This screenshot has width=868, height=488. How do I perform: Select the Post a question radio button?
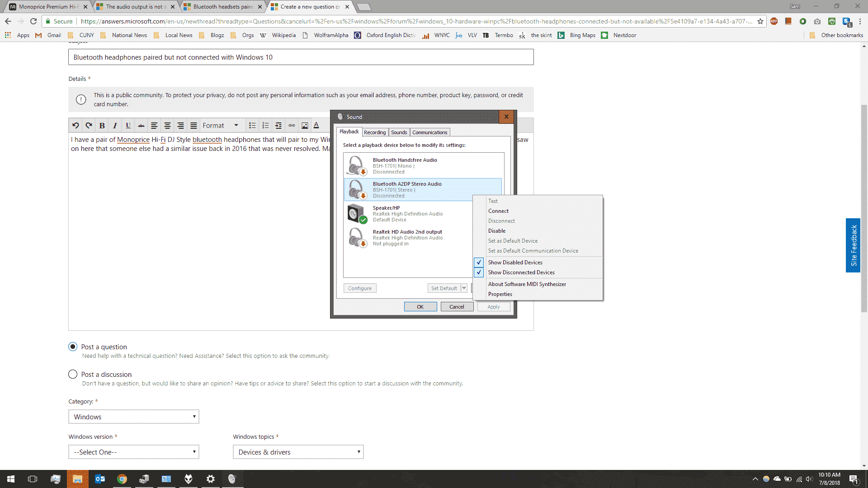pyautogui.click(x=73, y=347)
